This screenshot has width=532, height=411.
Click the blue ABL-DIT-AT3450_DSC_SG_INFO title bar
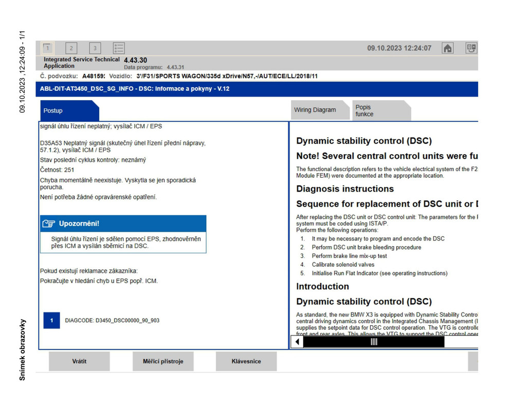[257, 89]
